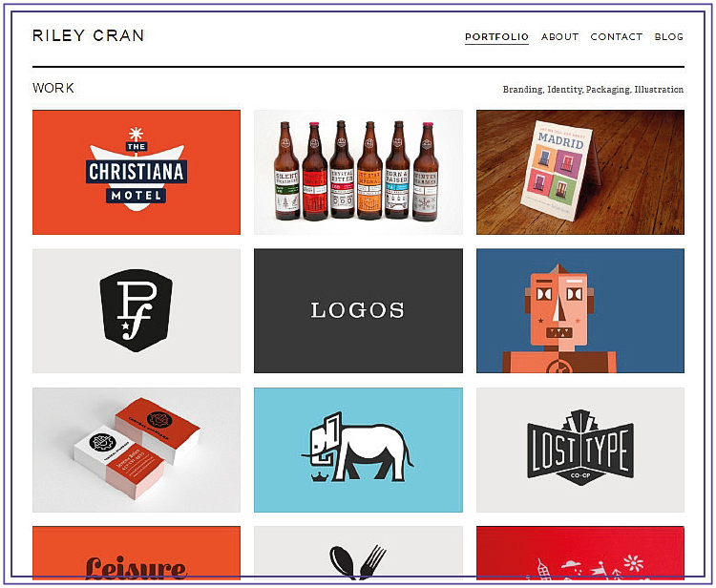Image resolution: width=716 pixels, height=588 pixels.
Task: Visit the Blog link
Action: pos(669,36)
